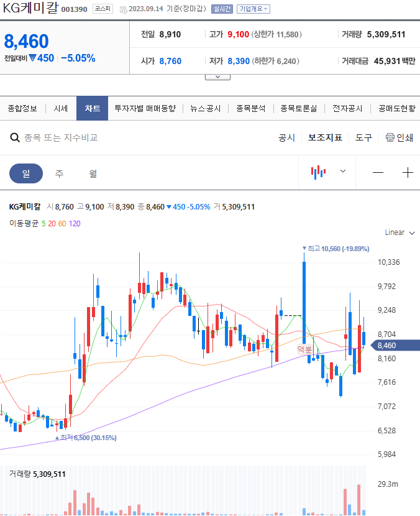420x516 pixels.
Task: Click the 공시 chart option
Action: 286,137
